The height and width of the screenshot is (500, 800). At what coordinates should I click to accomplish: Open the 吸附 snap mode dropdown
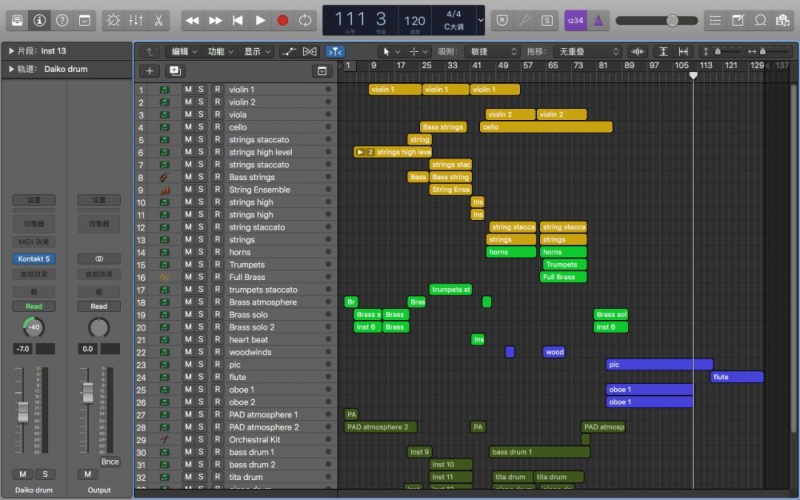point(492,52)
